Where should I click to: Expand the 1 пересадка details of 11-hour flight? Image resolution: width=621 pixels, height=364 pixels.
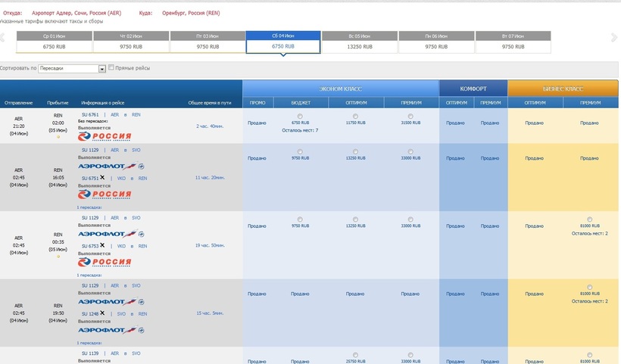[x=89, y=206]
